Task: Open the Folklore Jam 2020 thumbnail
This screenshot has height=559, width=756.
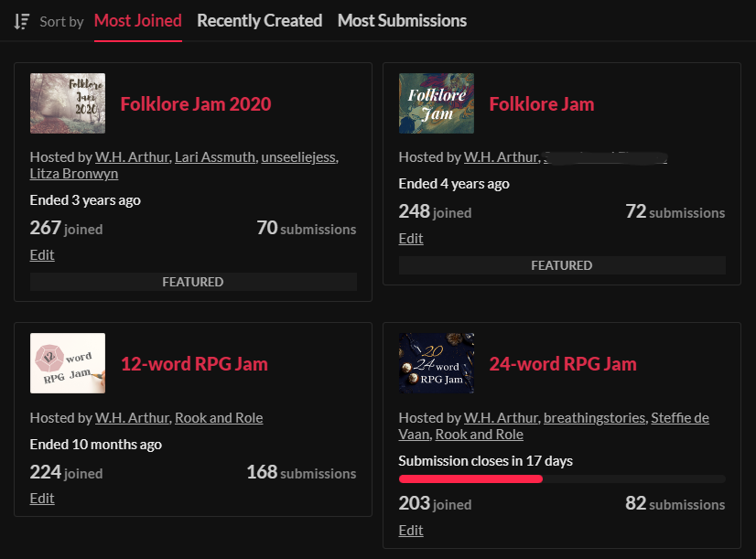Action: coord(68,103)
